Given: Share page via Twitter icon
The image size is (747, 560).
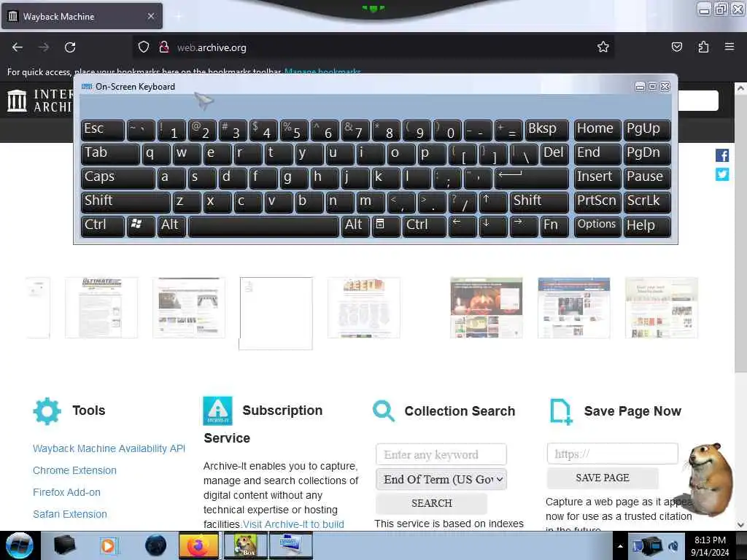Looking at the screenshot, I should 721,174.
